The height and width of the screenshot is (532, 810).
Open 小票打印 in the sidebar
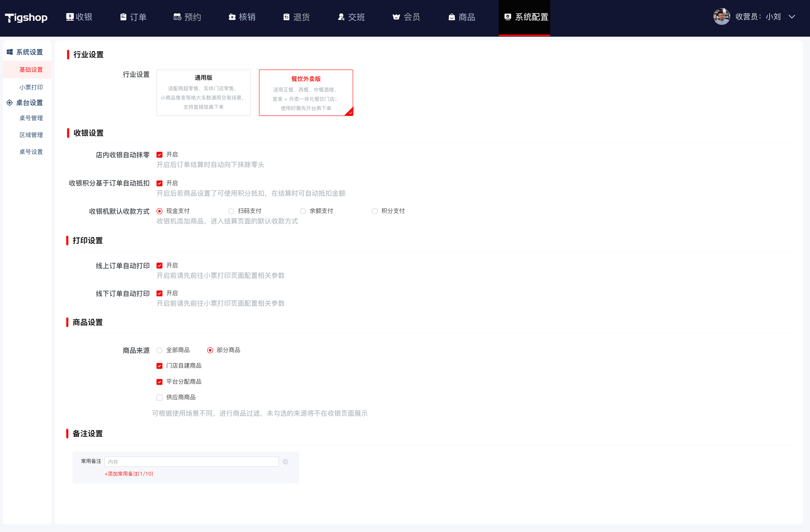pyautogui.click(x=31, y=87)
